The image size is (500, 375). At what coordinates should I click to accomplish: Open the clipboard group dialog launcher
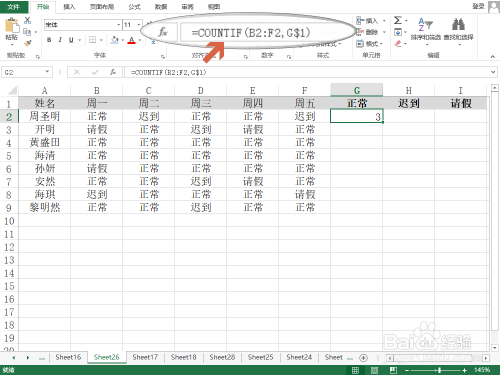coord(38,57)
